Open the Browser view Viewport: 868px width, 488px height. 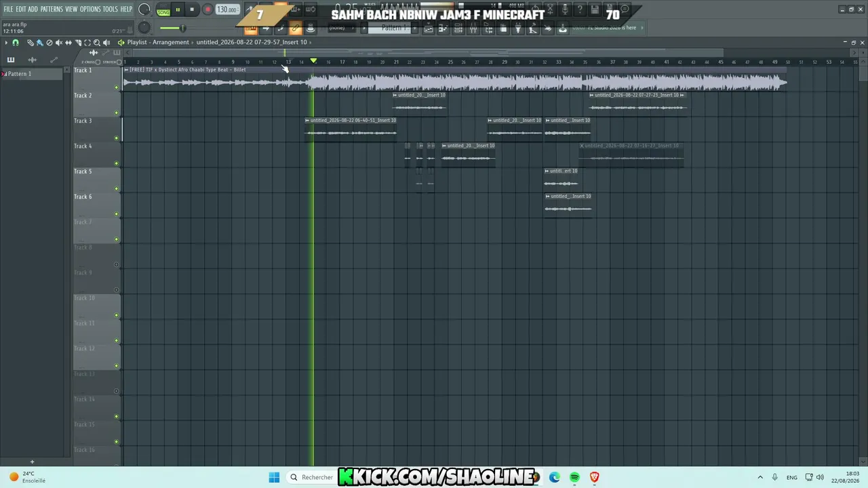pos(488,28)
